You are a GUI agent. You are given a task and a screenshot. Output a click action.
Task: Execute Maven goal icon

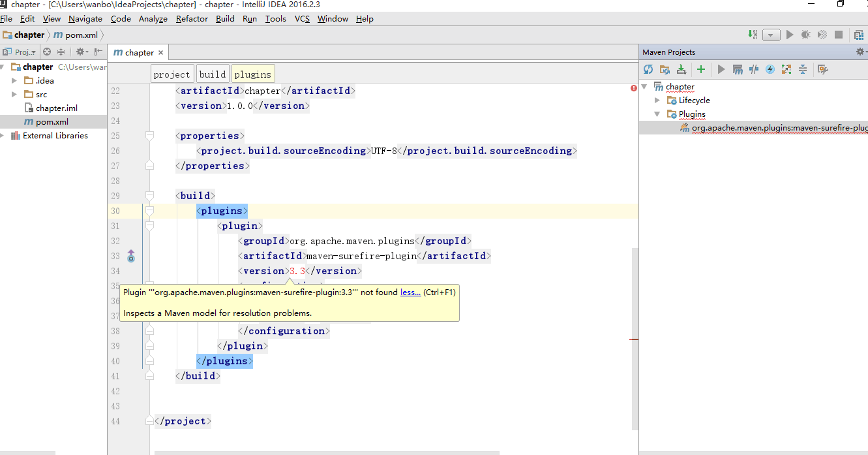pos(738,69)
